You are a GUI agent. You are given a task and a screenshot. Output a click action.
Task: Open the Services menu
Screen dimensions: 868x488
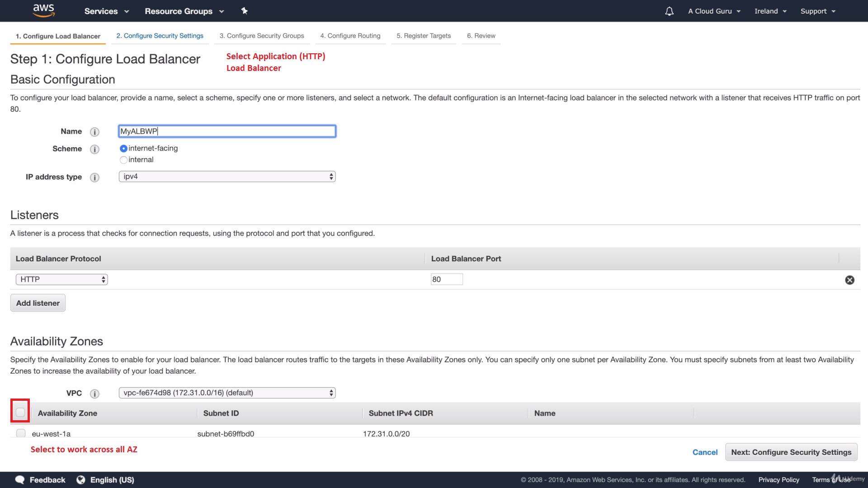[x=106, y=11]
